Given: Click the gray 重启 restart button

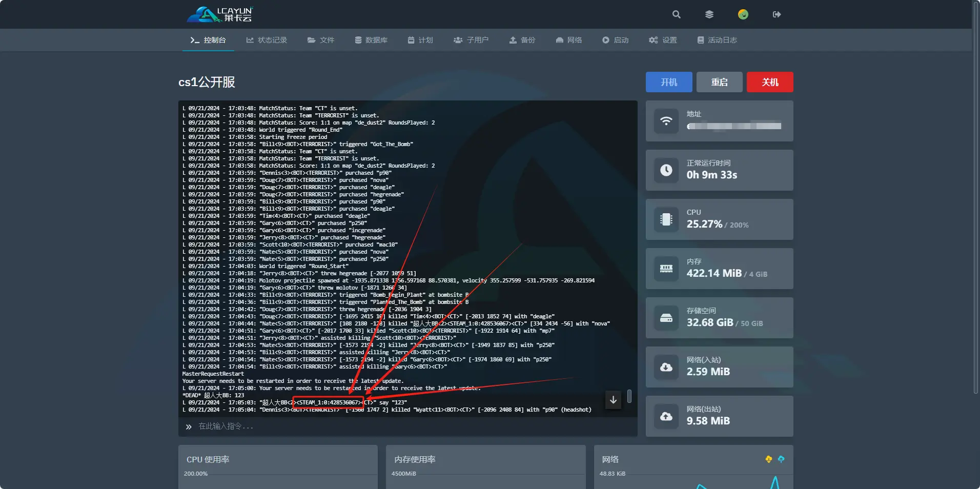Looking at the screenshot, I should coord(720,82).
